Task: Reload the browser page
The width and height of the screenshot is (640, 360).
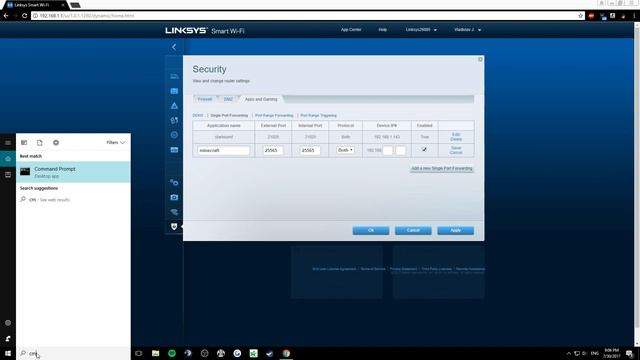Action: [24, 16]
